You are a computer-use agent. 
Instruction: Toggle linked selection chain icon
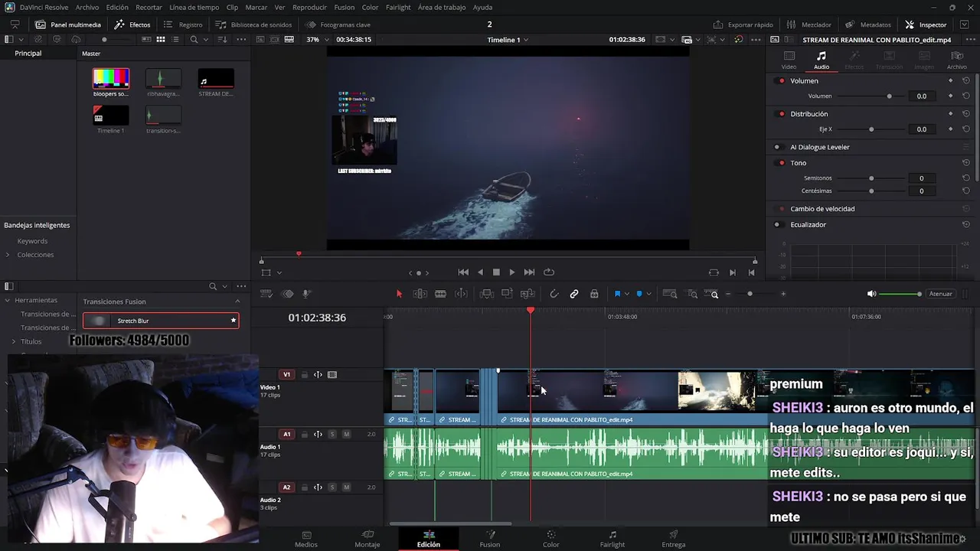[574, 294]
